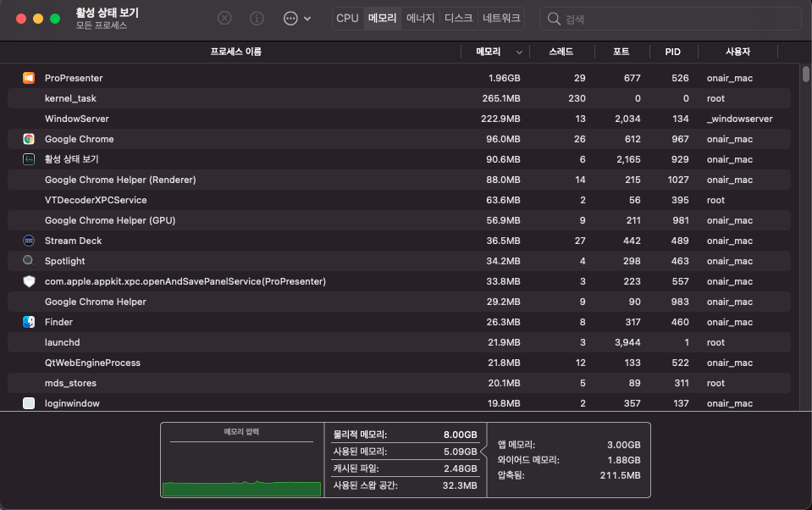Click 캐시된 파일 value 2.48GB
Image resolution: width=812 pixels, height=510 pixels.
point(460,468)
